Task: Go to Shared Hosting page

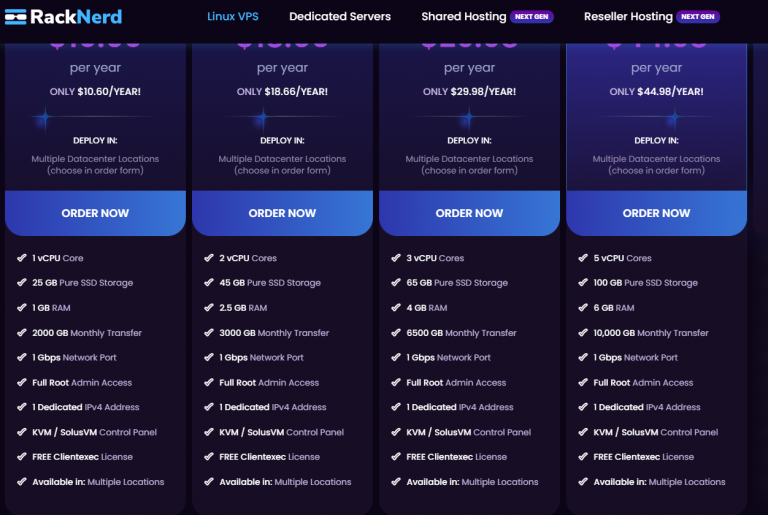Action: tap(462, 16)
